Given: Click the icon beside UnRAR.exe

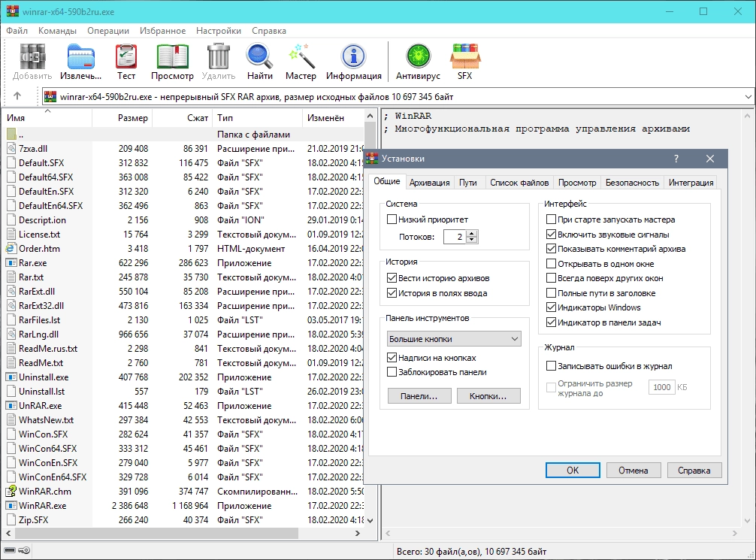Looking at the screenshot, I should 11,406.
